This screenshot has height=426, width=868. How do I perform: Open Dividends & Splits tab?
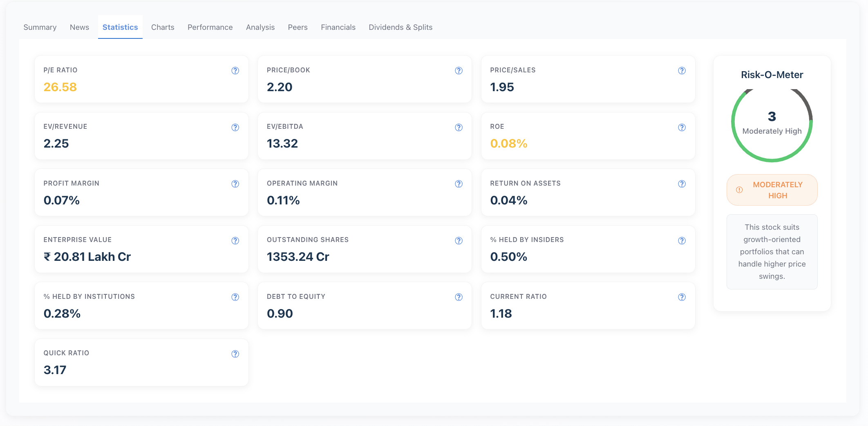pyautogui.click(x=400, y=27)
